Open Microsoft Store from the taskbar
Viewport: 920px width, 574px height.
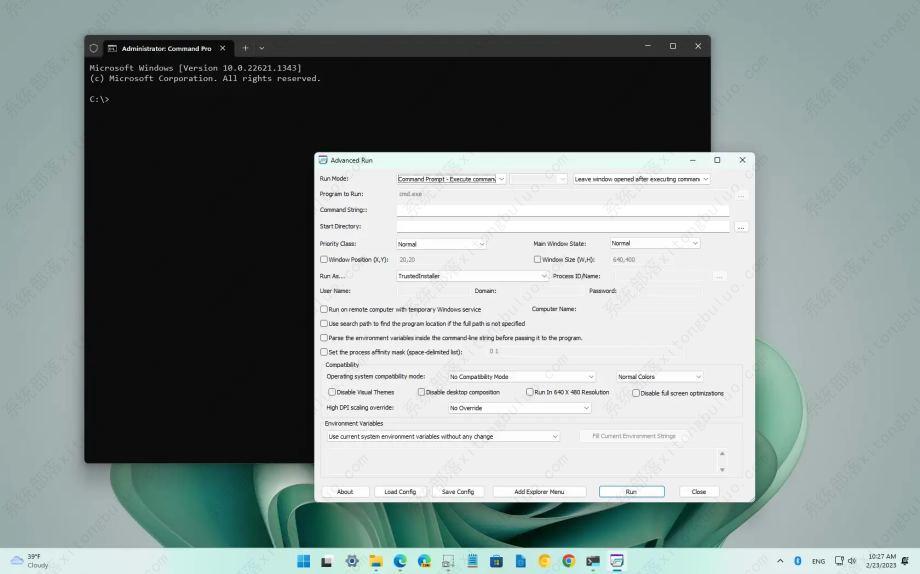click(496, 561)
